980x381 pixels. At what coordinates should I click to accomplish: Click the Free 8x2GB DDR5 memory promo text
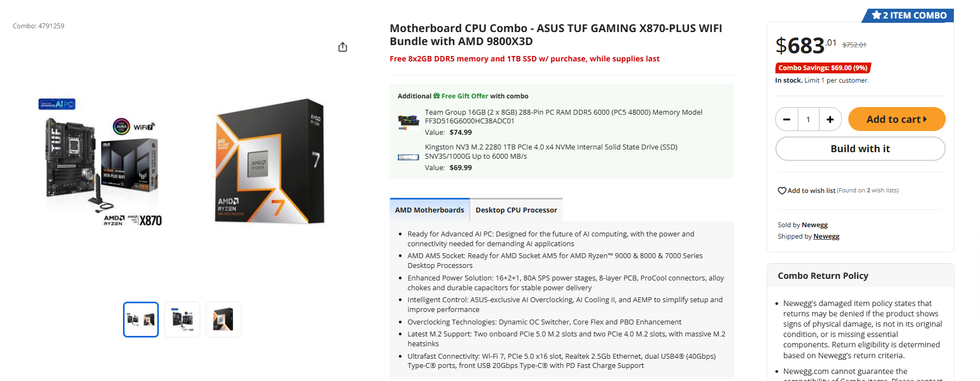point(524,59)
